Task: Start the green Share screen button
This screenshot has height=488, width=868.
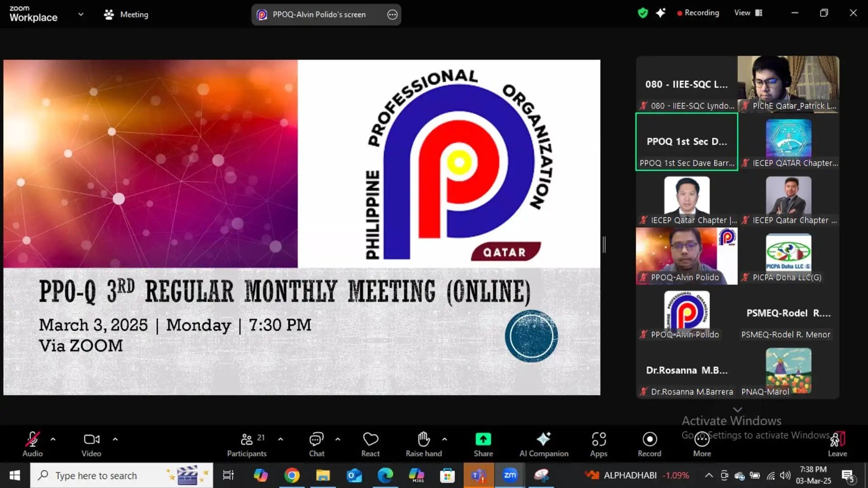Action: 483,444
